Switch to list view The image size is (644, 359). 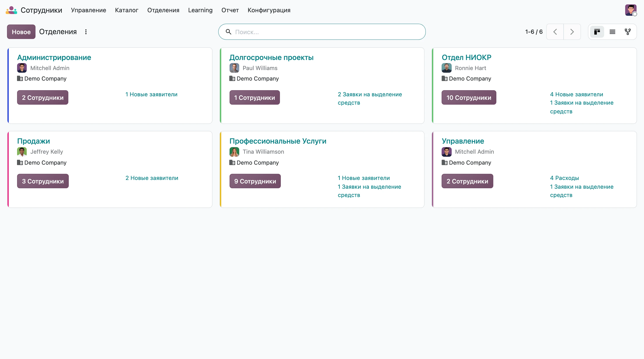[x=612, y=32]
